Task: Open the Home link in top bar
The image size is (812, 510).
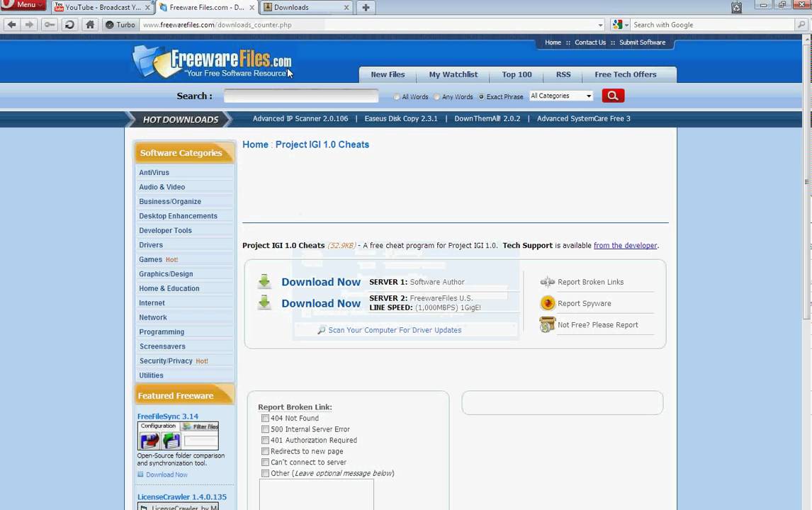Action: [553, 42]
